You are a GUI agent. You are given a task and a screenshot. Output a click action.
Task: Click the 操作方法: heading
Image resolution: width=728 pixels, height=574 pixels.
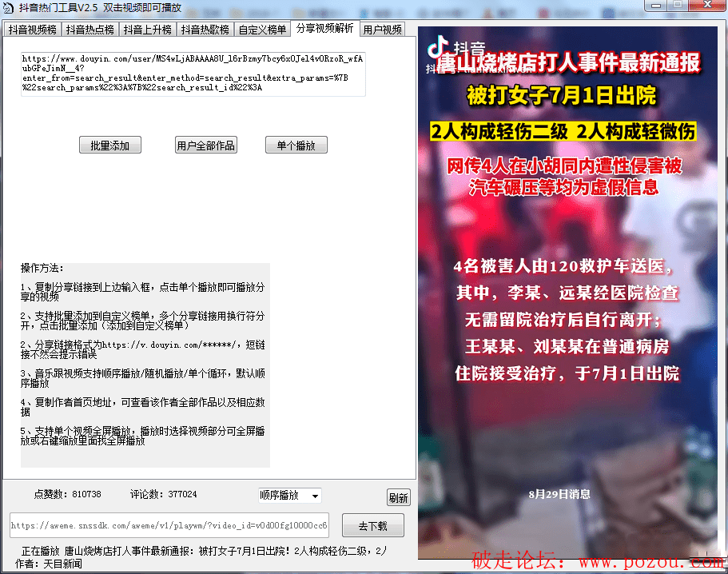coord(42,268)
